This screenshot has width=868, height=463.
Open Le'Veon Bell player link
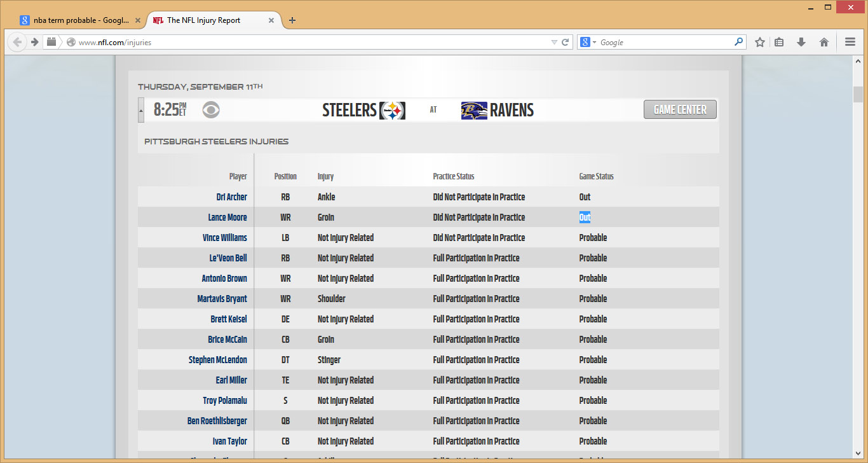228,258
